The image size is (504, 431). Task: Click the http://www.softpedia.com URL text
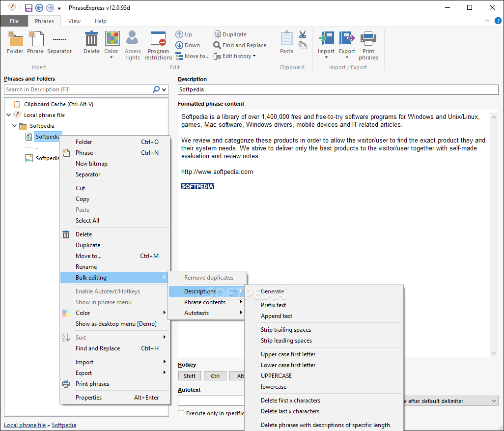click(217, 172)
